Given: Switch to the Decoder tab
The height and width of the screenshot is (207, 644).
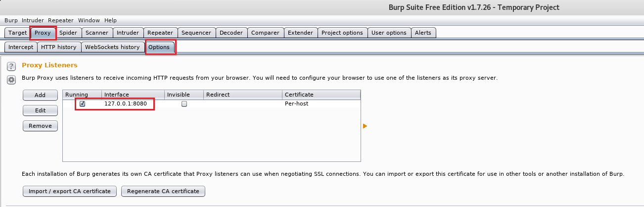Looking at the screenshot, I should coord(231,33).
